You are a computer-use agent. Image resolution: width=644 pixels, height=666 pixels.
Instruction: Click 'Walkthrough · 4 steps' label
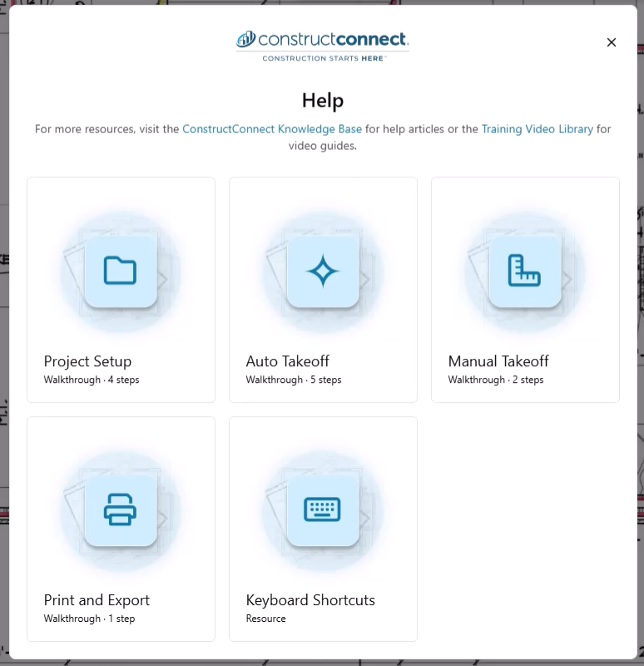92,380
